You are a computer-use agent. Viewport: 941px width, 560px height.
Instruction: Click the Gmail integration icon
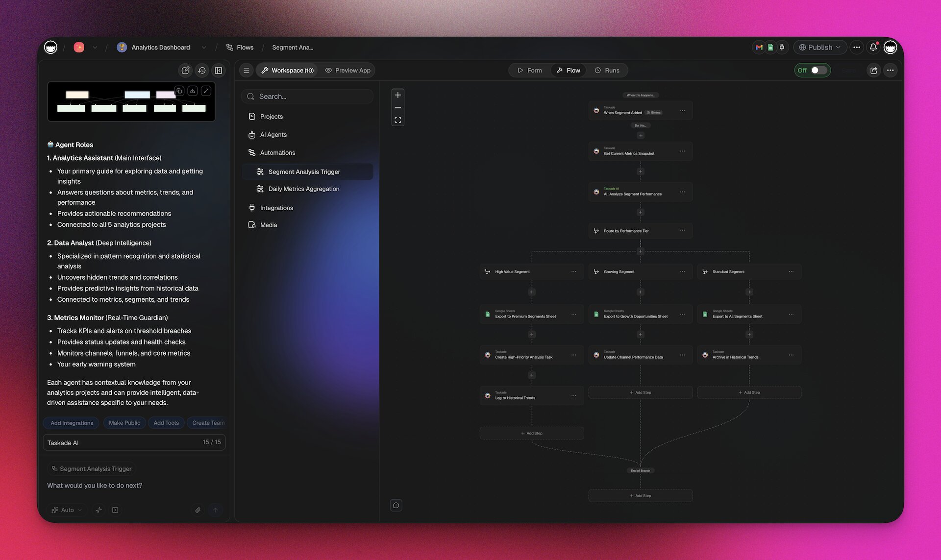[x=759, y=48]
